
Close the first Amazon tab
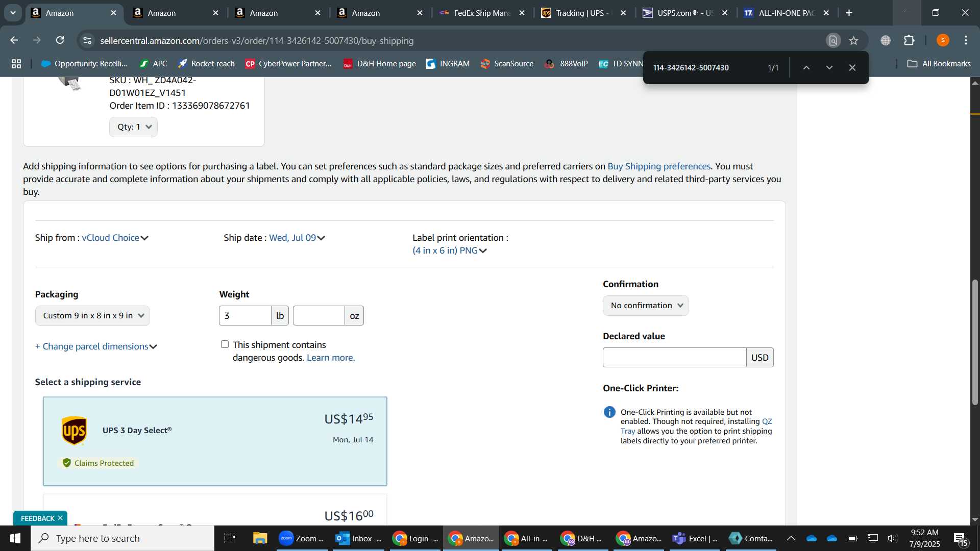point(113,13)
